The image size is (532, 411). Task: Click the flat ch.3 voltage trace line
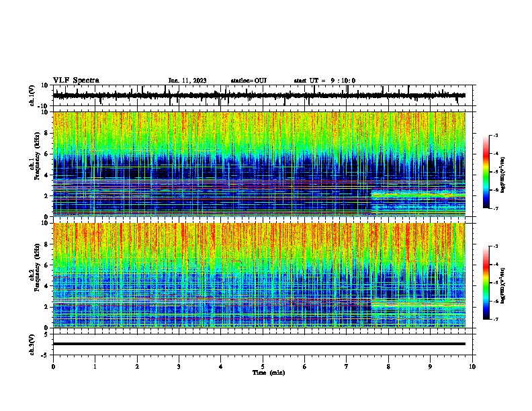[259, 344]
